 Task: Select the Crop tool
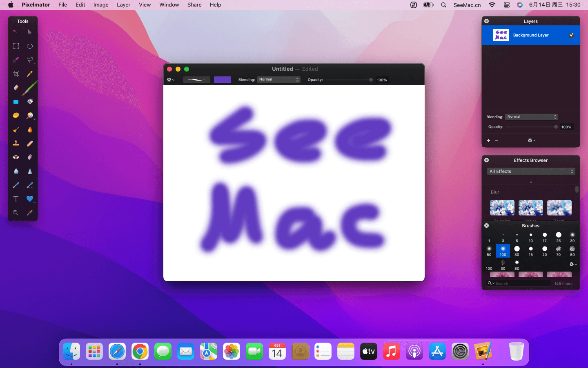(x=16, y=74)
